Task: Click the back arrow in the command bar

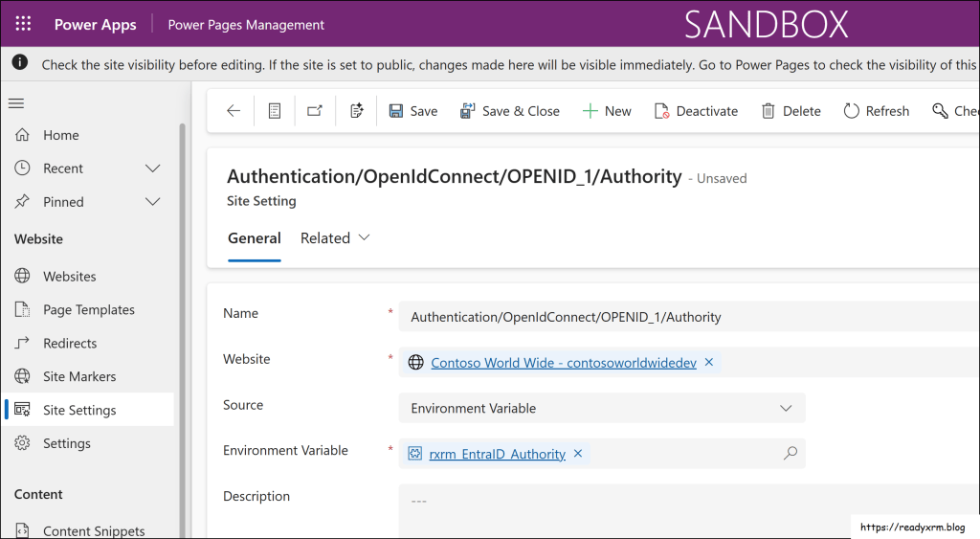Action: coord(234,111)
